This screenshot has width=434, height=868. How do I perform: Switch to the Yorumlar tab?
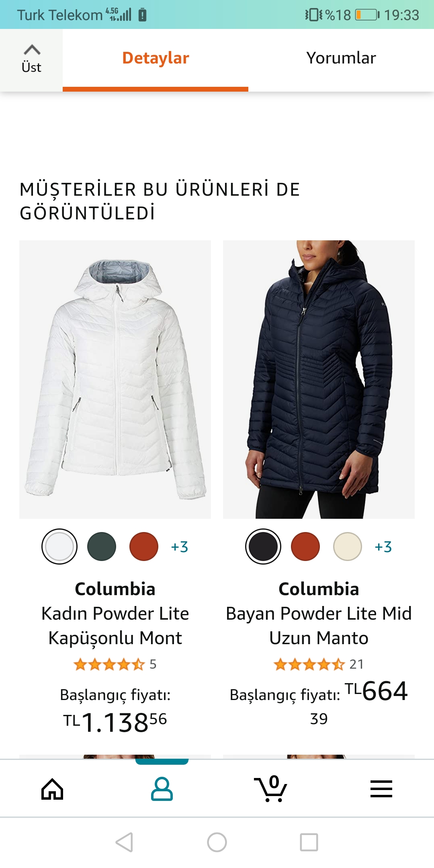coord(341,58)
